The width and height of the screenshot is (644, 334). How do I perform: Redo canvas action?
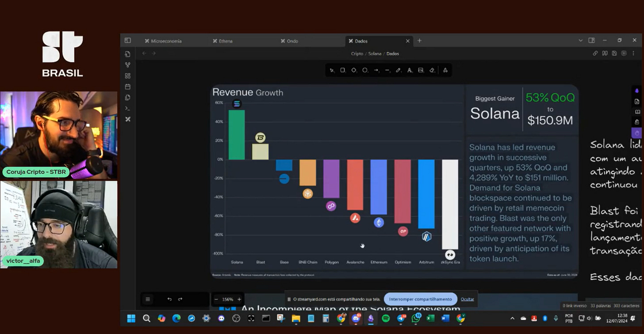point(180,299)
